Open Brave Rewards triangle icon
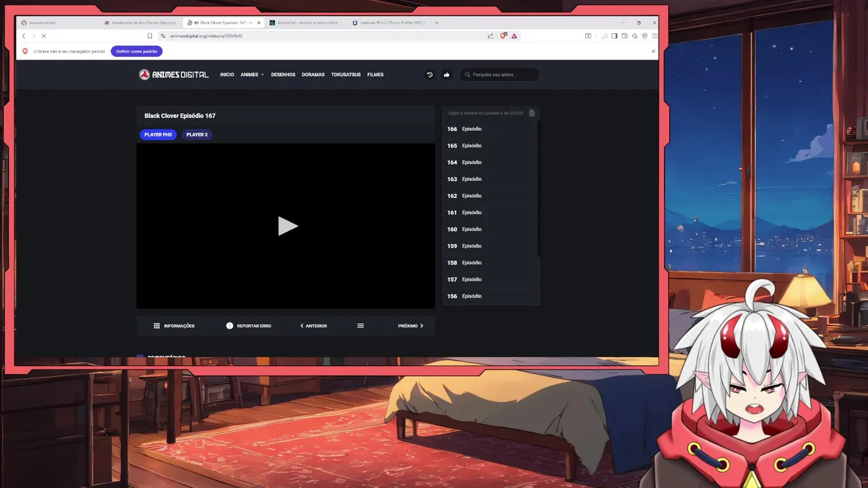This screenshot has width=868, height=488. pyautogui.click(x=515, y=36)
